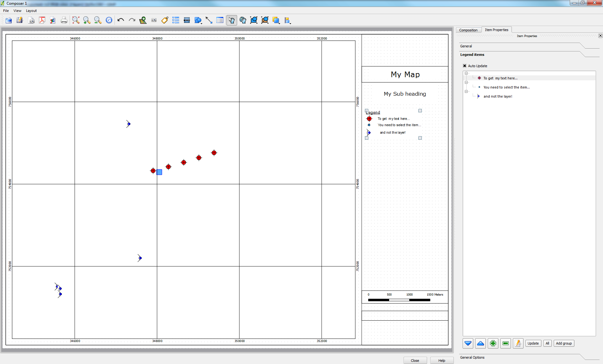Open the View menu

17,11
